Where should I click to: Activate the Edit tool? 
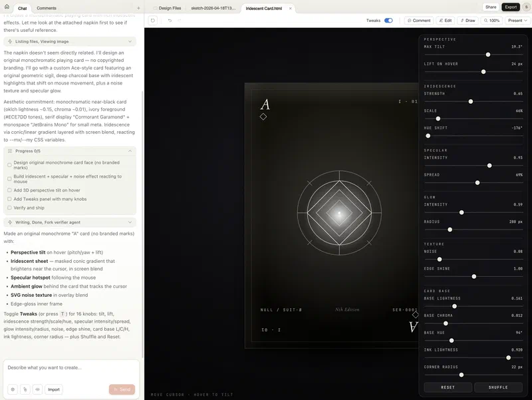click(x=445, y=21)
